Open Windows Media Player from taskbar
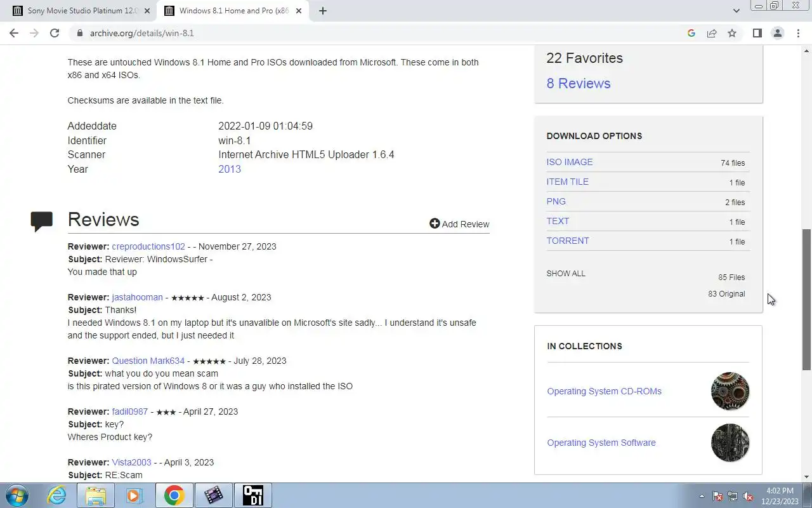812x508 pixels. [134, 495]
